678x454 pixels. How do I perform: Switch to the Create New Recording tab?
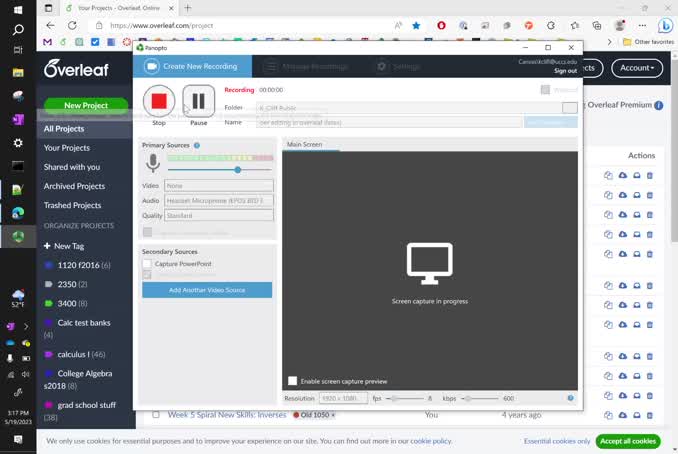click(x=192, y=66)
